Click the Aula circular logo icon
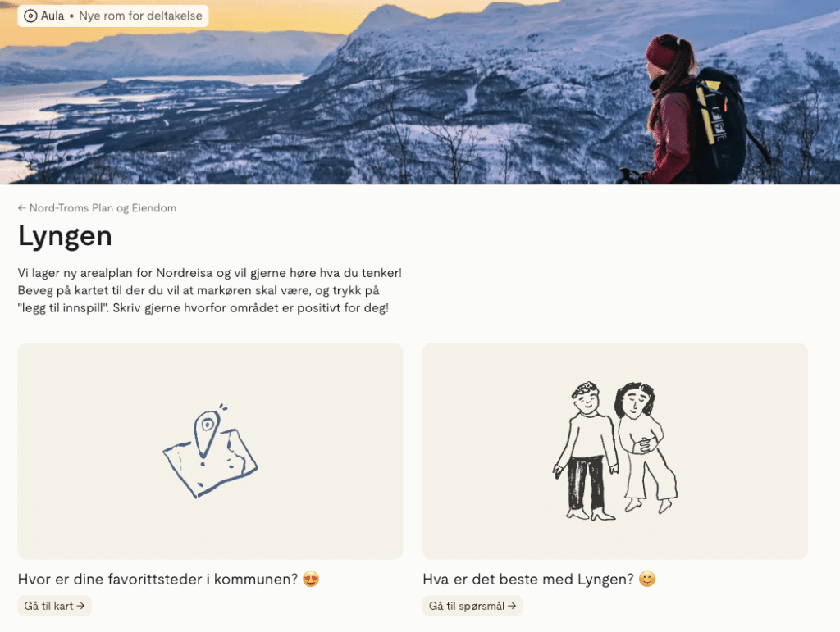This screenshot has height=632, width=840. (x=30, y=16)
